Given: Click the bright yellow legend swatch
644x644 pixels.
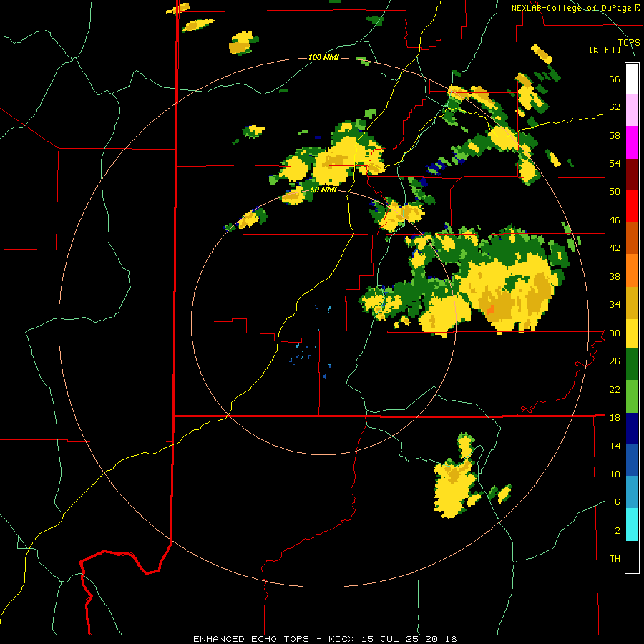Looking at the screenshot, I should point(632,333).
